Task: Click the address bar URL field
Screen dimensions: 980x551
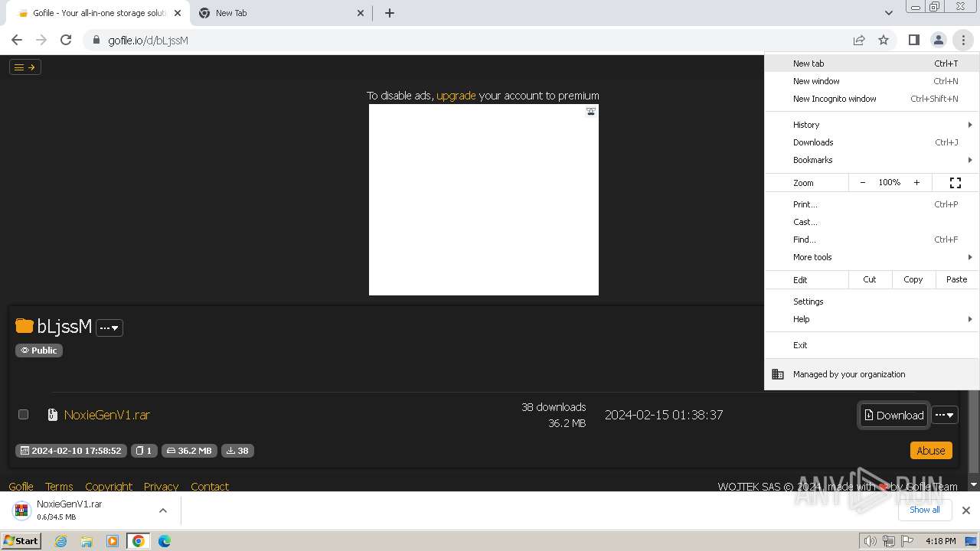Action: pos(467,40)
